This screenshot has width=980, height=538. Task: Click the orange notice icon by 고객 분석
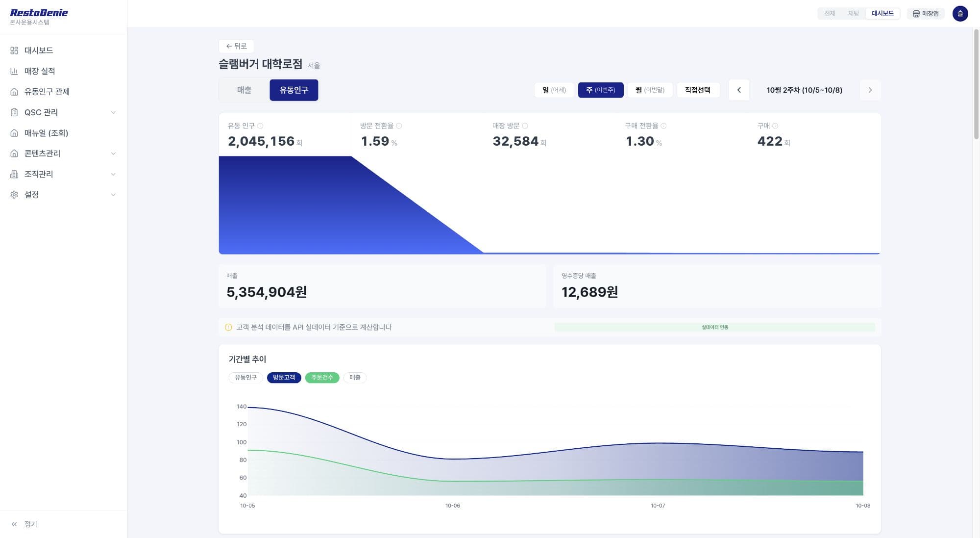pyautogui.click(x=228, y=327)
